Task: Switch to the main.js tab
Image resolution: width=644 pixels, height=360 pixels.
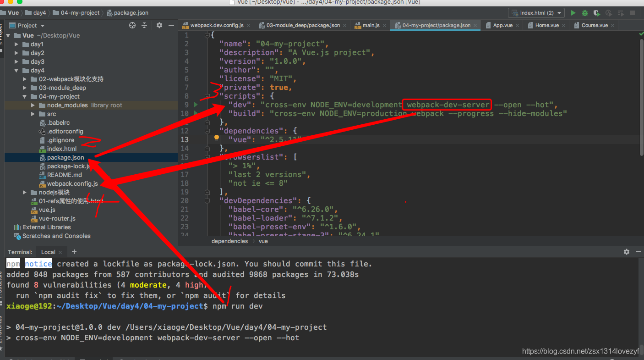Action: 371,25
